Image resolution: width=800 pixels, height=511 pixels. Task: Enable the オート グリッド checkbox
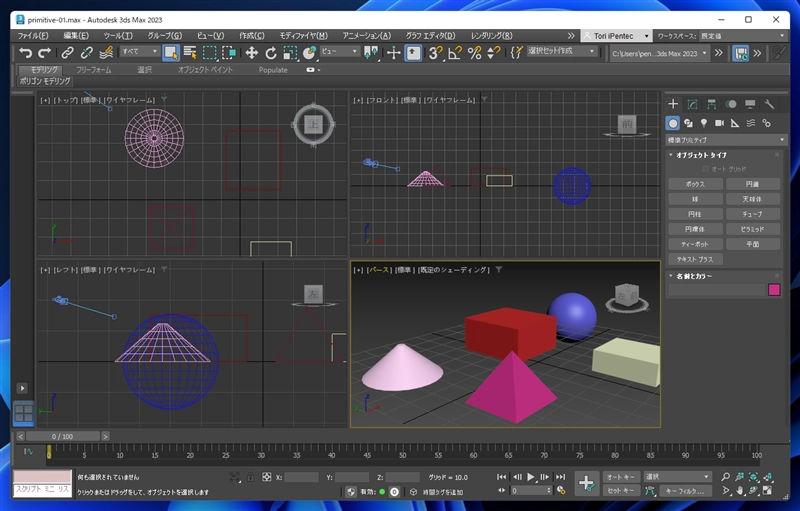(703, 169)
